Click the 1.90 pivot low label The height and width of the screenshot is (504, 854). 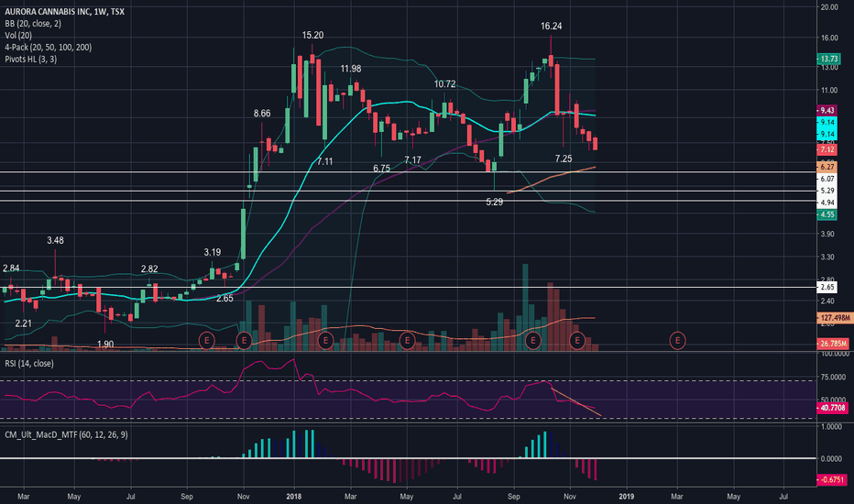click(105, 345)
